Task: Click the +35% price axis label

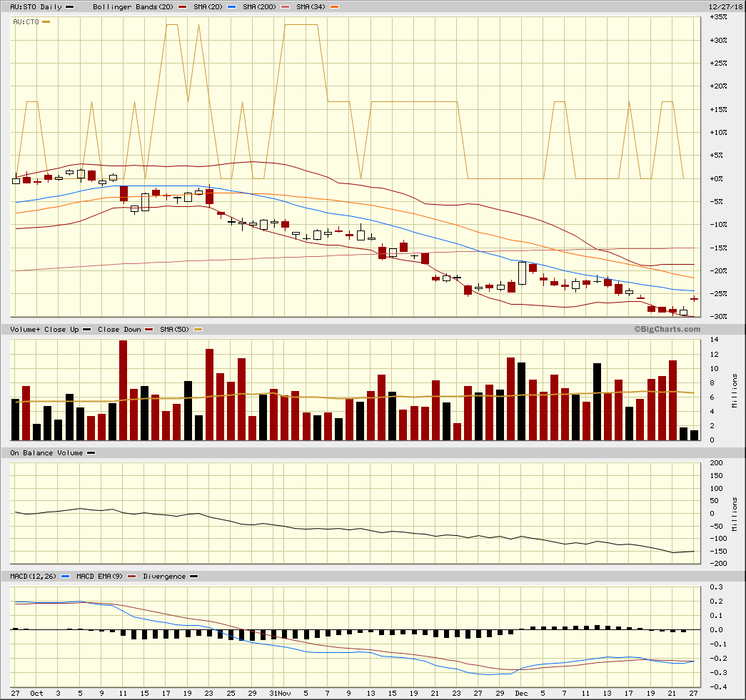Action: (718, 16)
